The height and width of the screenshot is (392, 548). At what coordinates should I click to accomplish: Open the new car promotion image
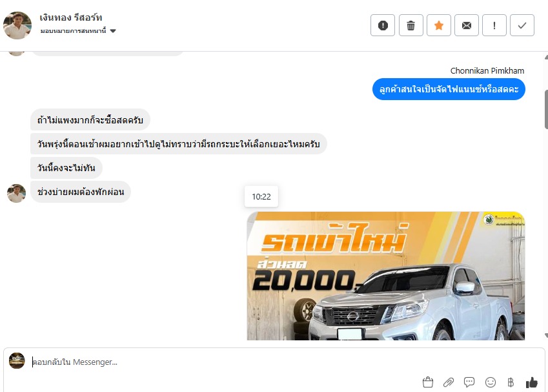(x=385, y=276)
